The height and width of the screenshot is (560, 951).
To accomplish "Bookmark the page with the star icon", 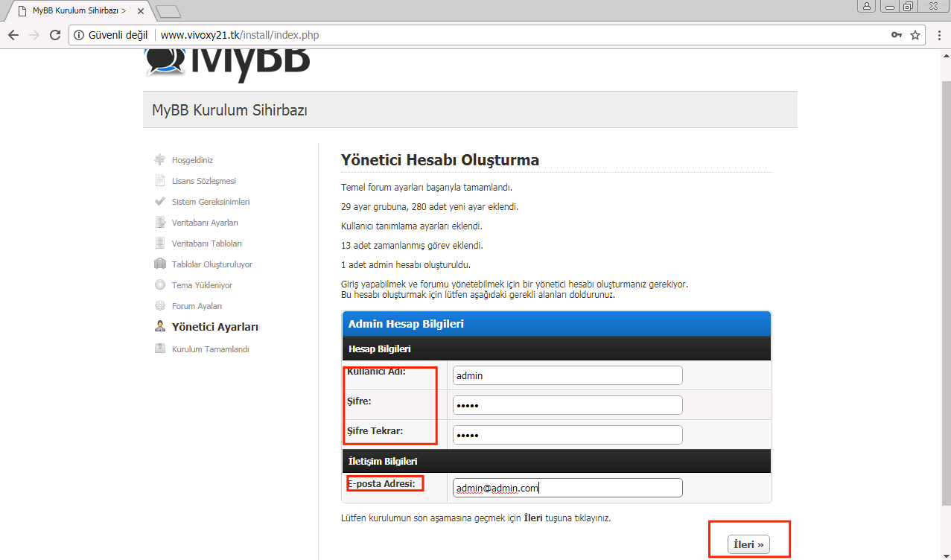I will pyautogui.click(x=915, y=35).
